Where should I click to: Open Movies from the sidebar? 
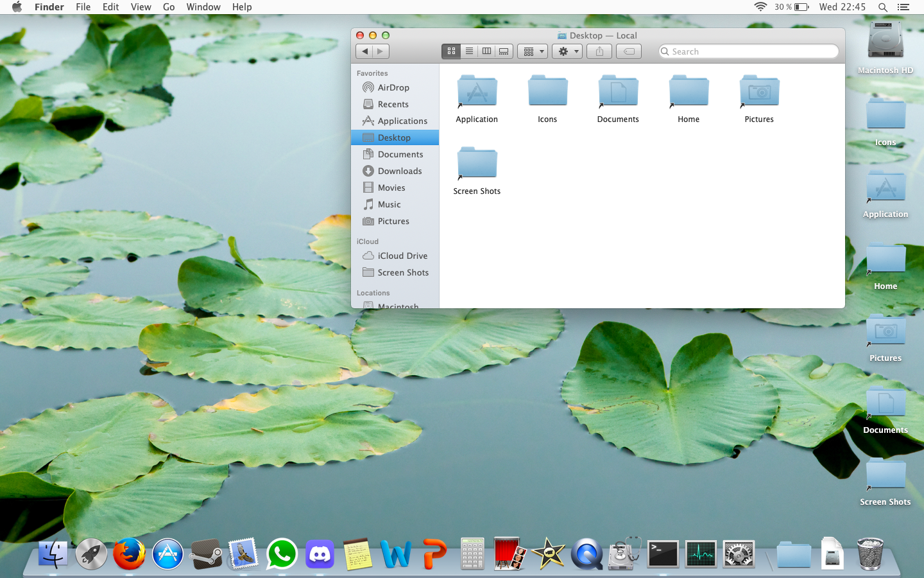pos(395,188)
